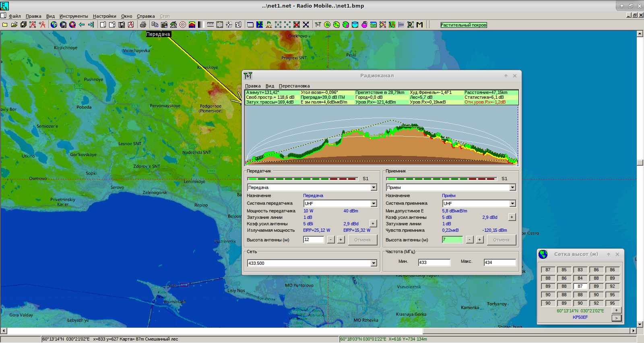Click the grayscale gradient toolbar icon
Screen dimensions: 644x343
tap(200, 25)
